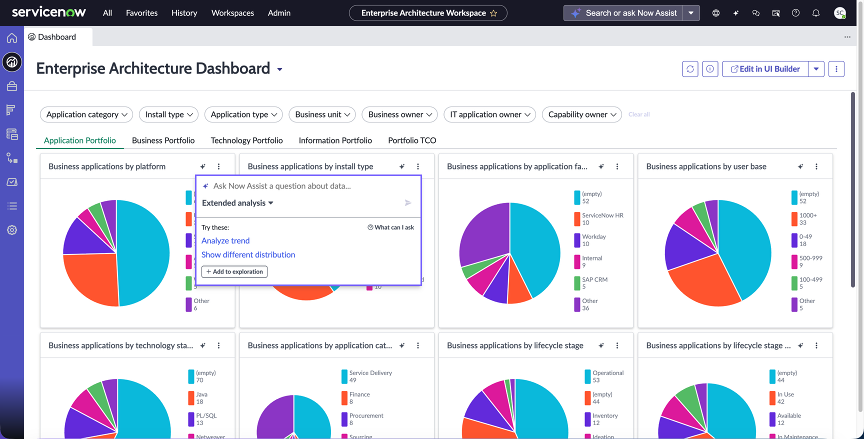Screen dimensions: 864x440
Task: Open options menu for application category chart
Action: [x=418, y=345]
